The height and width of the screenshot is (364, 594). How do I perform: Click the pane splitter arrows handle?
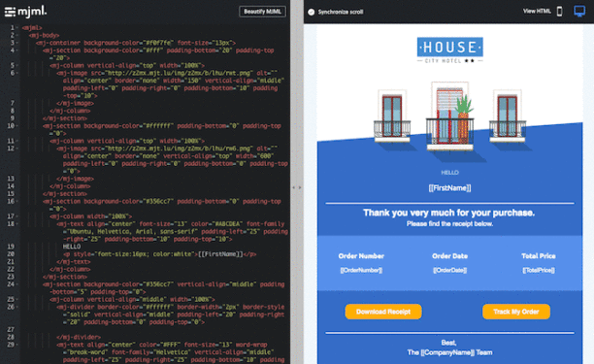coord(297,187)
